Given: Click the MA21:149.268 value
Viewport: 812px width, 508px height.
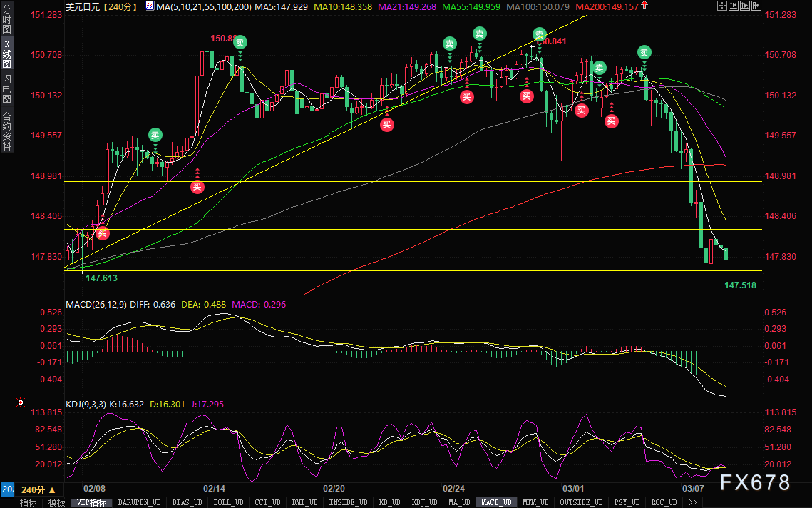Looking at the screenshot, I should coord(407,6).
